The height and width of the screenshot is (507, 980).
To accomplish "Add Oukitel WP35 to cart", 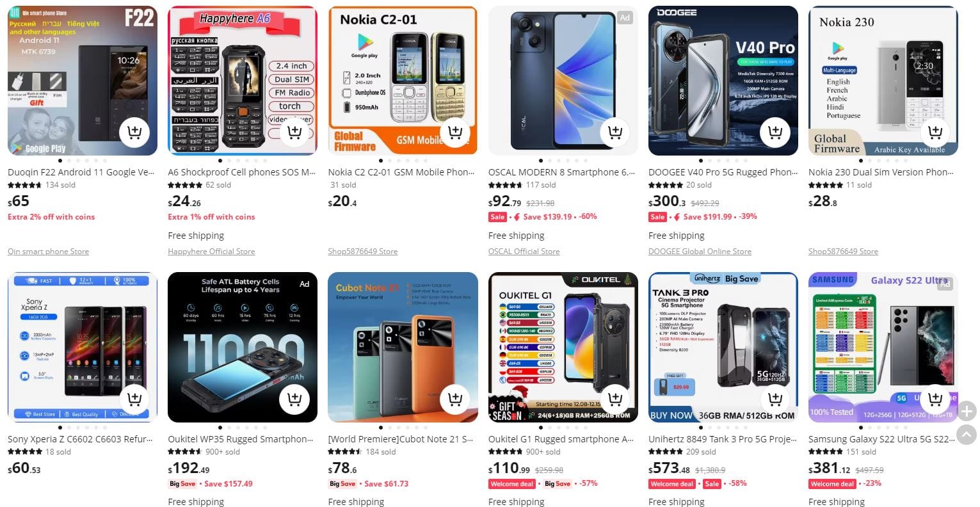I will (x=294, y=399).
